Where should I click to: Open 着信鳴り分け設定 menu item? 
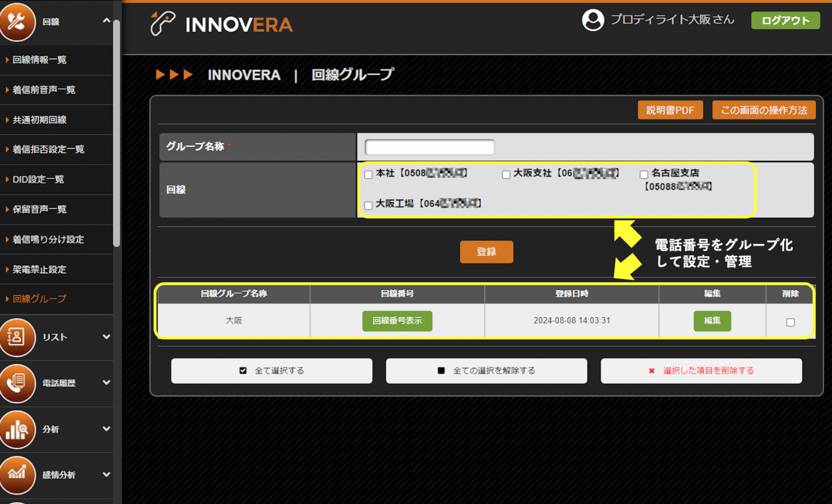point(56,239)
